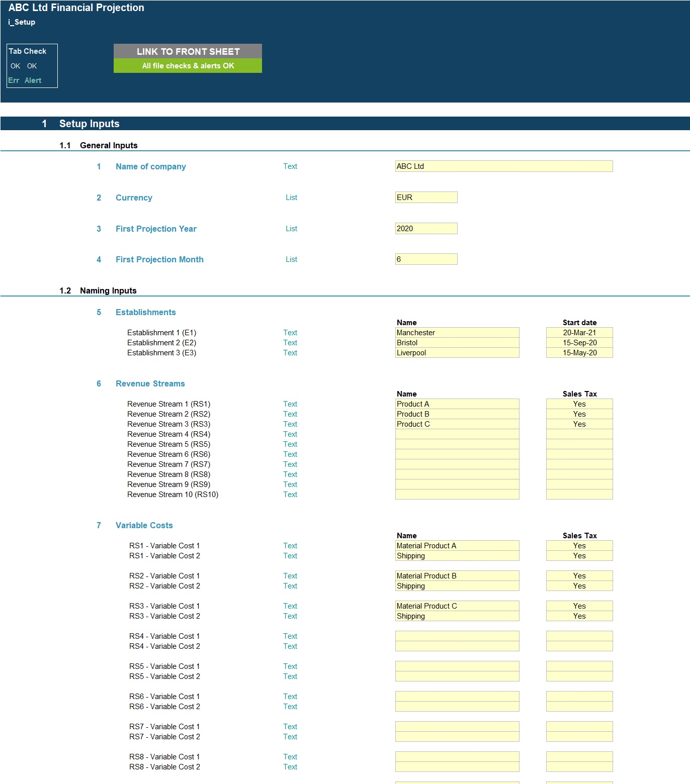Click the Err indicator text
690x784 pixels.
pyautogui.click(x=14, y=80)
